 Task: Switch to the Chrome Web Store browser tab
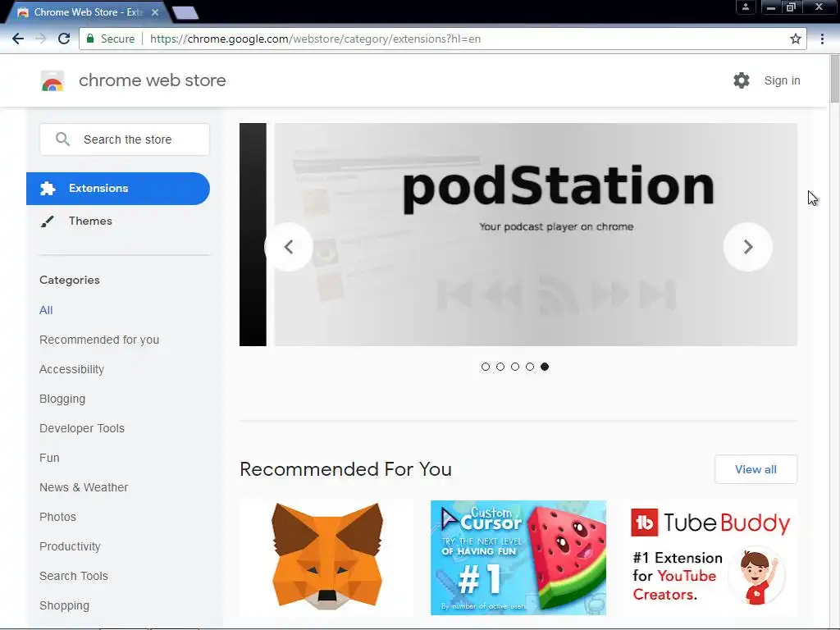[x=89, y=11]
